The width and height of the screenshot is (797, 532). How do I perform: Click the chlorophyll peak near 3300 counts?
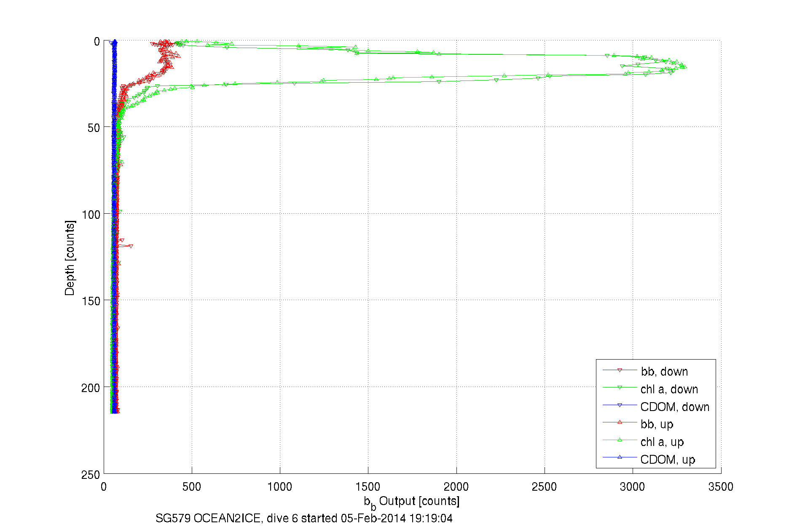tap(684, 67)
